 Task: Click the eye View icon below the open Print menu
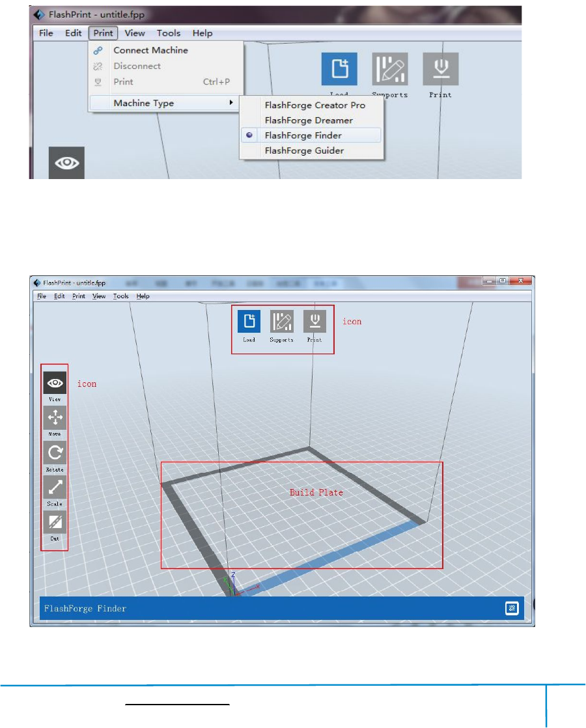[x=66, y=163]
